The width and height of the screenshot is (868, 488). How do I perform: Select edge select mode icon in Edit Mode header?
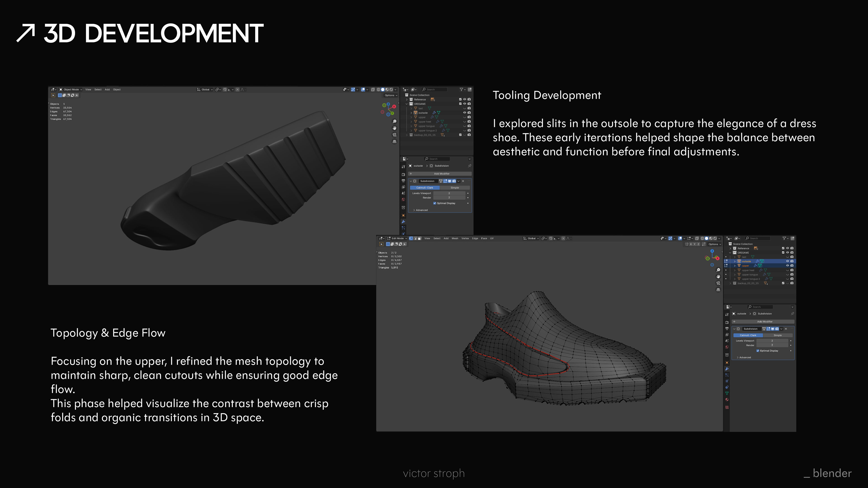click(x=415, y=238)
